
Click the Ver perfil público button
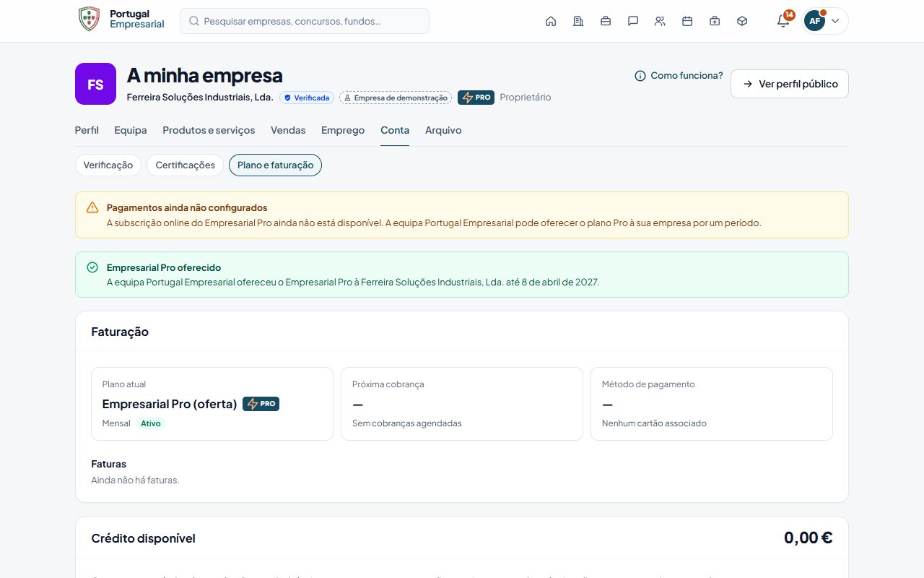pyautogui.click(x=790, y=84)
